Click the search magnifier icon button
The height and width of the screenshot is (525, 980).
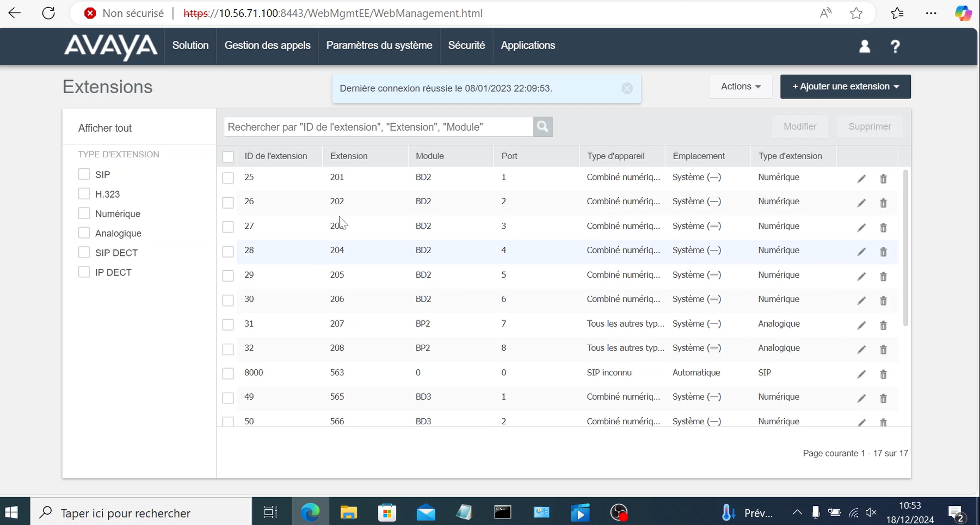(543, 127)
